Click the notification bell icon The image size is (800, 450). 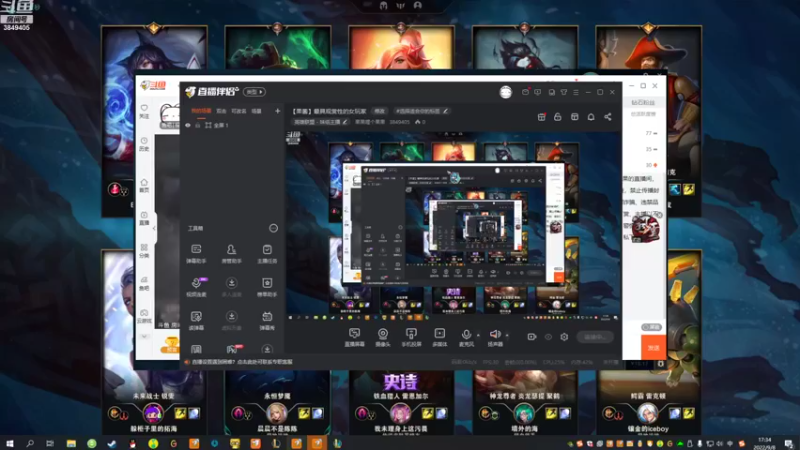[591, 117]
